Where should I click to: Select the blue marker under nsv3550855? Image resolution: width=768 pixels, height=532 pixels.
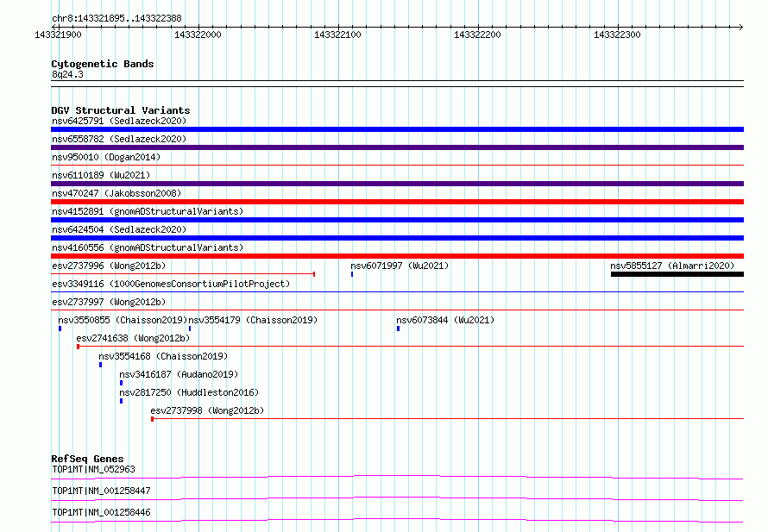tap(60, 329)
